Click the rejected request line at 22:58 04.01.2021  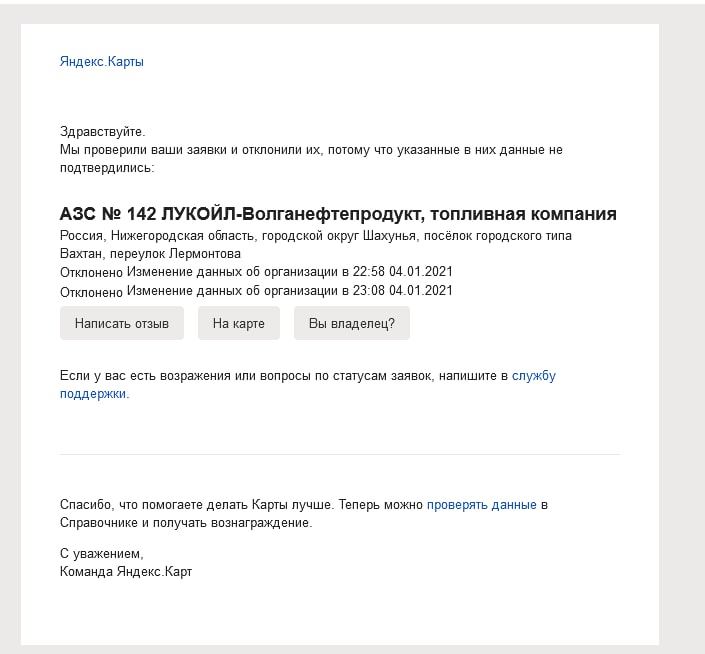pyautogui.click(x=256, y=272)
